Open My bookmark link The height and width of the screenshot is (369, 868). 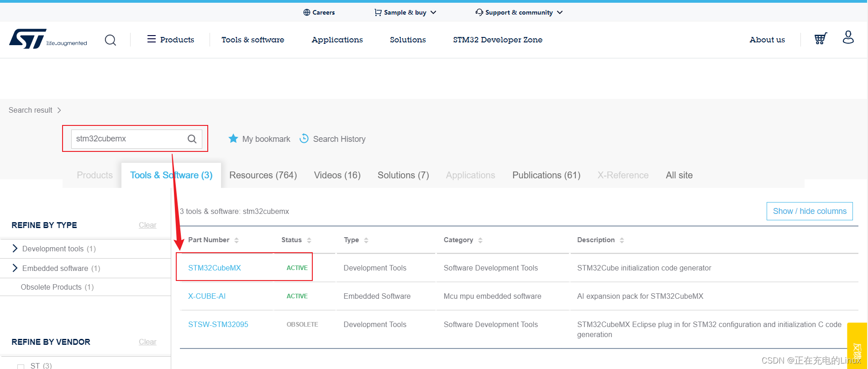(x=266, y=139)
